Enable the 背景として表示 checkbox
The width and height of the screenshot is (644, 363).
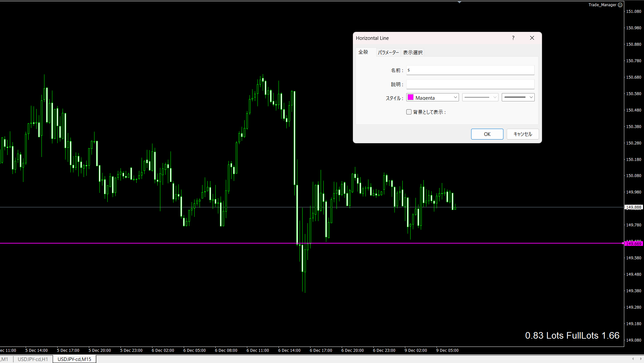pyautogui.click(x=409, y=112)
